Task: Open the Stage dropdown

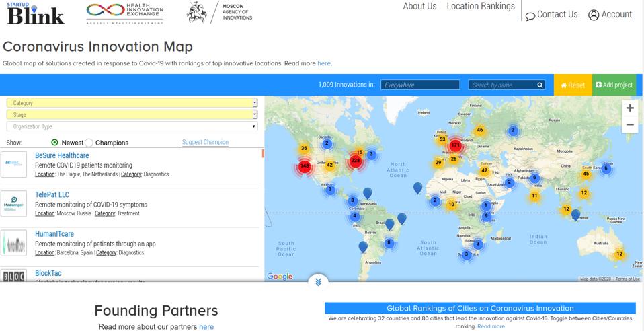Action: coord(132,115)
